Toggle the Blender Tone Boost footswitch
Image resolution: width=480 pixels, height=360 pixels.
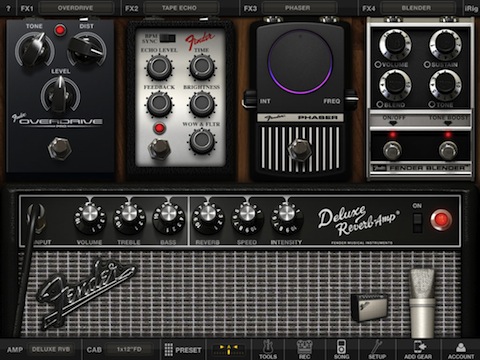click(447, 150)
